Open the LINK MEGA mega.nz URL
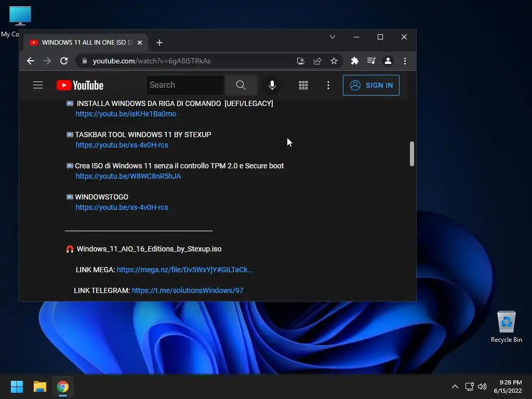 [185, 270]
